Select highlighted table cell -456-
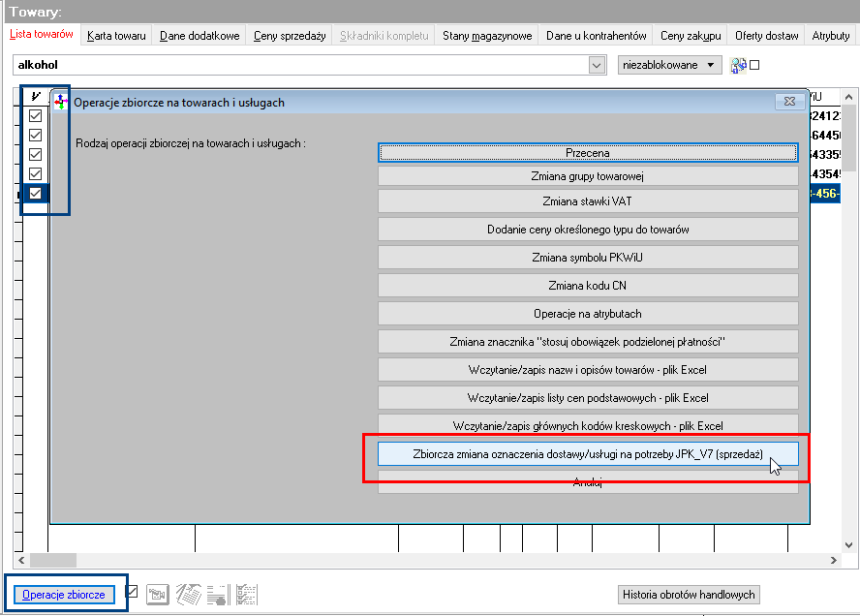This screenshot has height=616, width=860. [825, 193]
